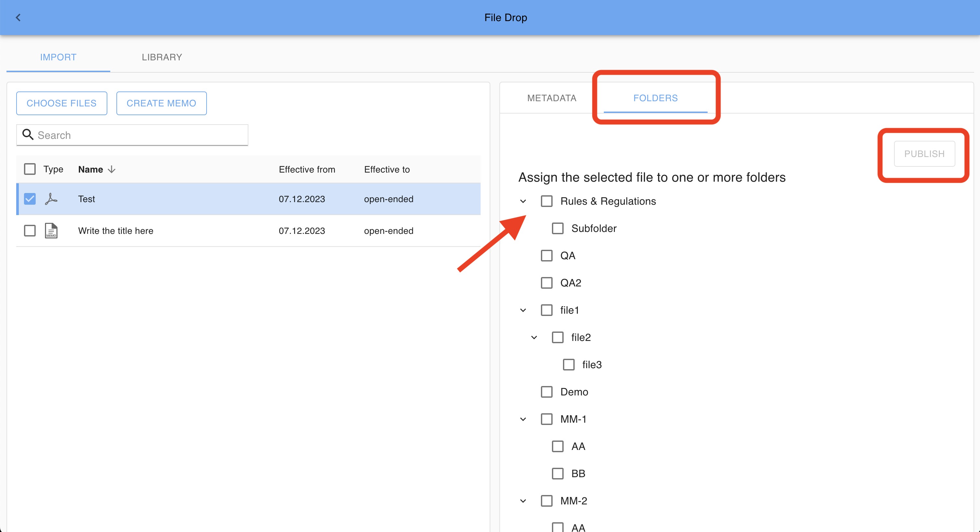This screenshot has width=980, height=532.
Task: Click the Name sort arrow icon
Action: [x=112, y=169]
